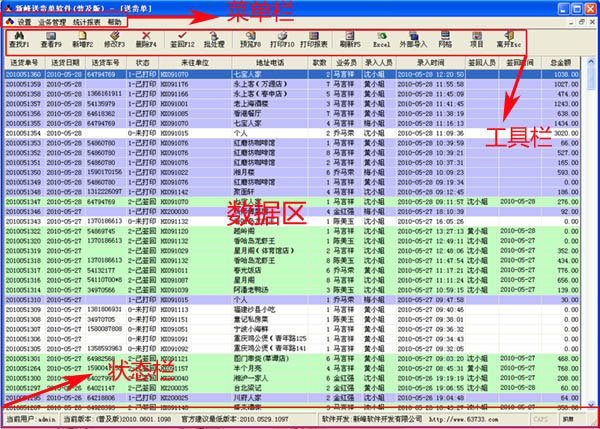Select the 修改F3 edit tool
600x429 pixels.
click(x=114, y=40)
